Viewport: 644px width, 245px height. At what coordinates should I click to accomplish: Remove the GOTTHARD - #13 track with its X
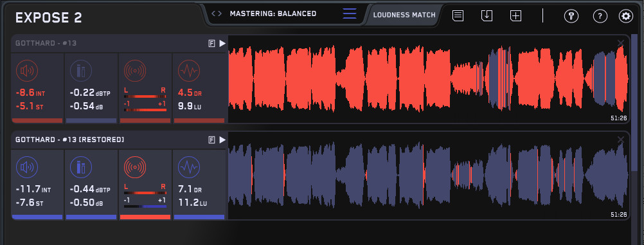coord(621,42)
